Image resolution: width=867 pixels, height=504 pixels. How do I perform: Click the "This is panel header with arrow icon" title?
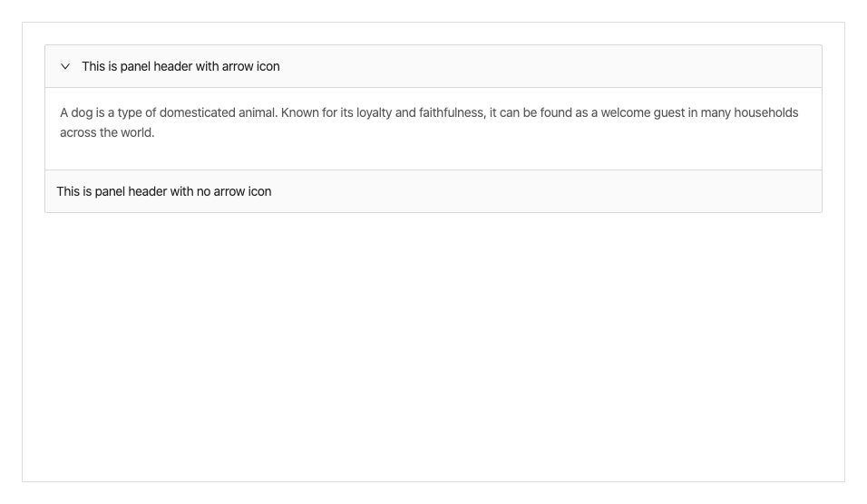(x=180, y=66)
